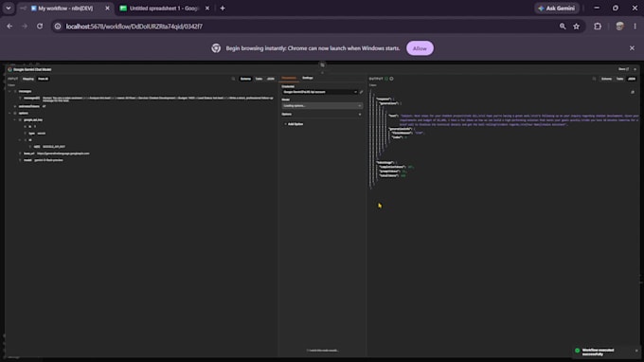Switch to Untitled spreadsheet 1 tab
Image resolution: width=644 pixels, height=362 pixels.
click(x=164, y=9)
